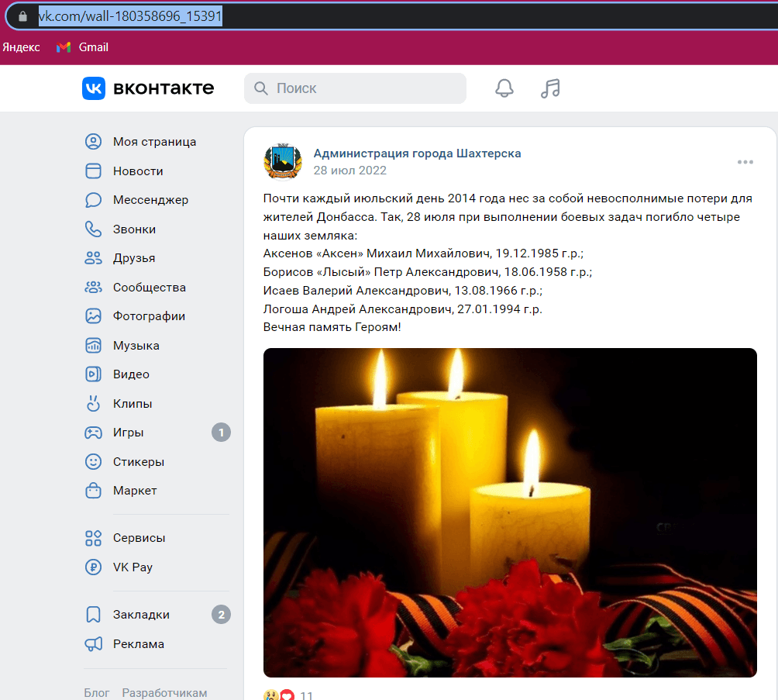Open the post options three-dot menu
778x700 pixels.
click(x=745, y=162)
